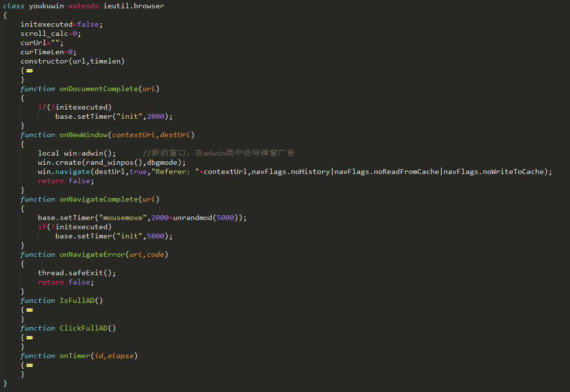
Task: Click the if(!initexecuted) in onDocumentComplete
Action: 75,107
